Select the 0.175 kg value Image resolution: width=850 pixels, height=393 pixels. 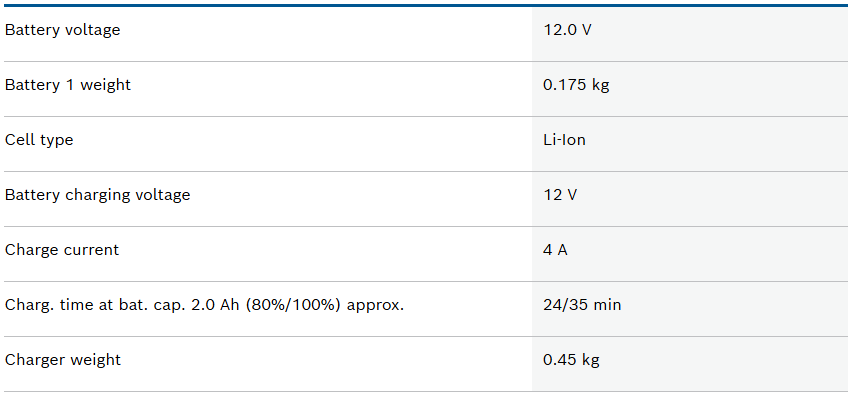(x=576, y=86)
